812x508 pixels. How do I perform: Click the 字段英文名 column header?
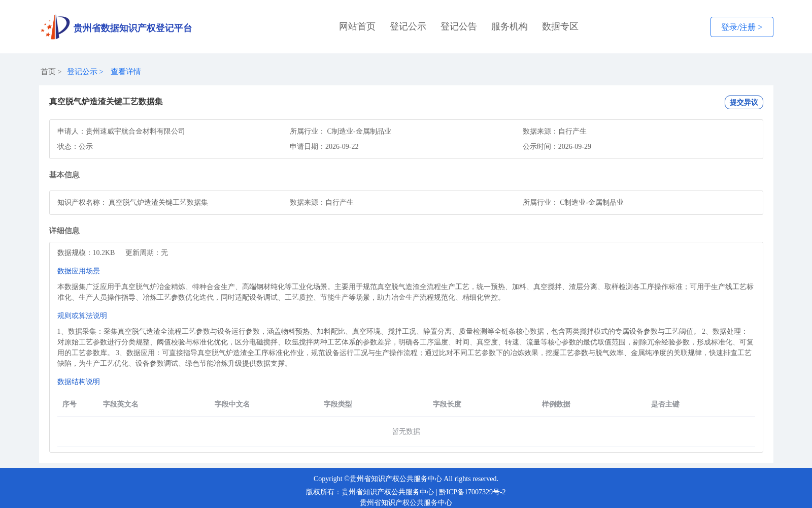click(x=121, y=404)
